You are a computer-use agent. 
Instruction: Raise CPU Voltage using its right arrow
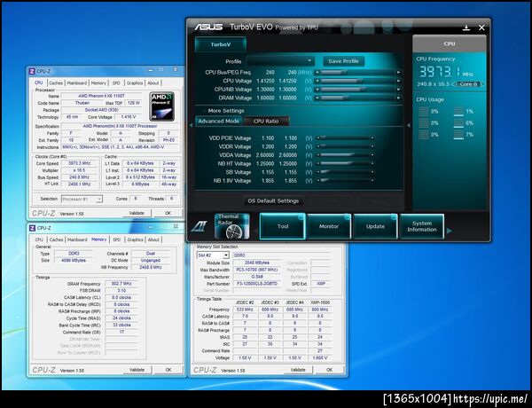398,81
